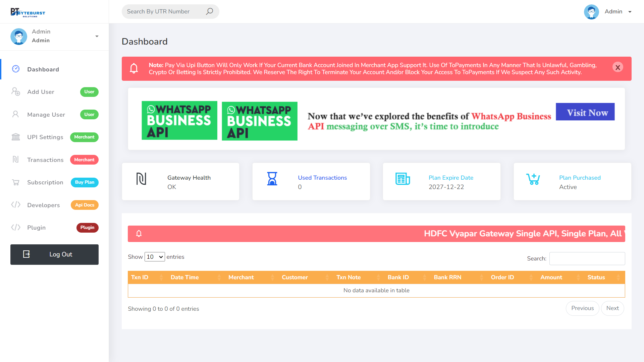This screenshot has height=362, width=644.
Task: Click the Used Transactions hourglass icon
Action: click(x=272, y=179)
